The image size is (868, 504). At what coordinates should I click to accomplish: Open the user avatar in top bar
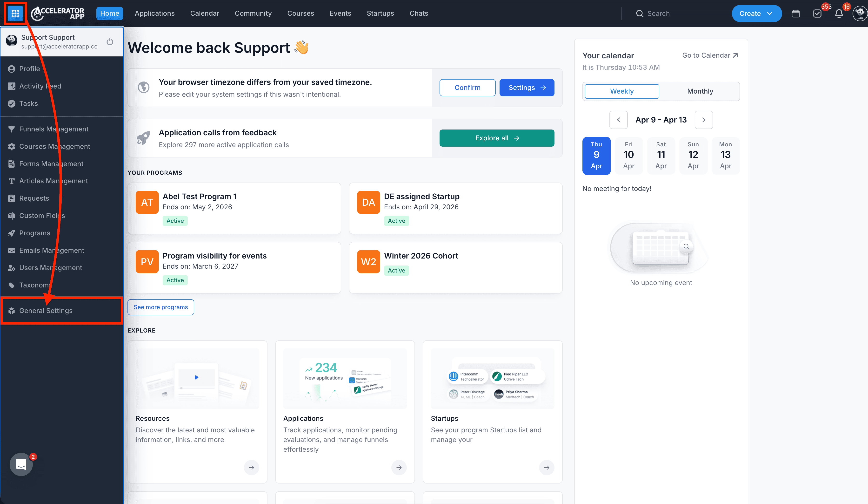click(860, 14)
